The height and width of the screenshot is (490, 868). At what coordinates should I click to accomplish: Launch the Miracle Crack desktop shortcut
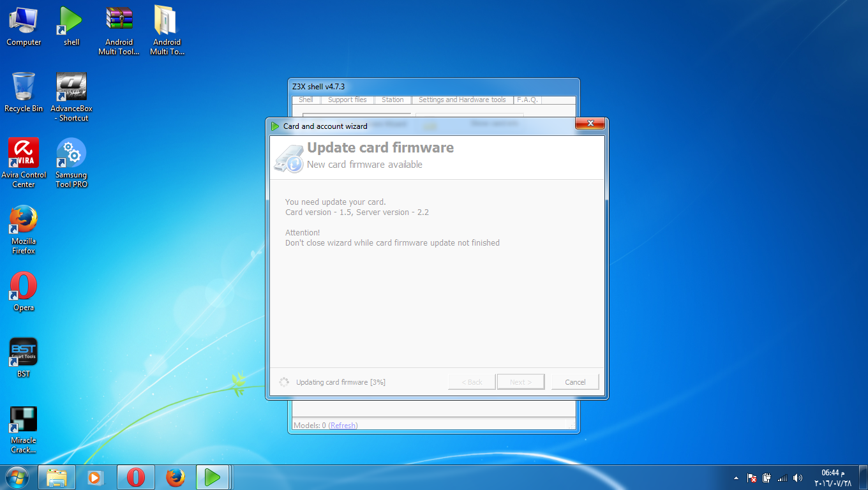(24, 430)
